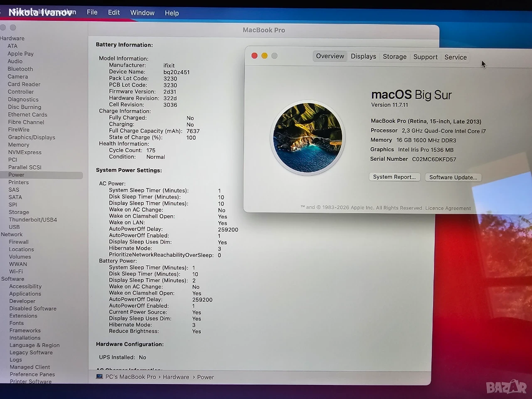532x399 pixels.
Task: Select Fonts in the sidebar
Action: coord(17,323)
